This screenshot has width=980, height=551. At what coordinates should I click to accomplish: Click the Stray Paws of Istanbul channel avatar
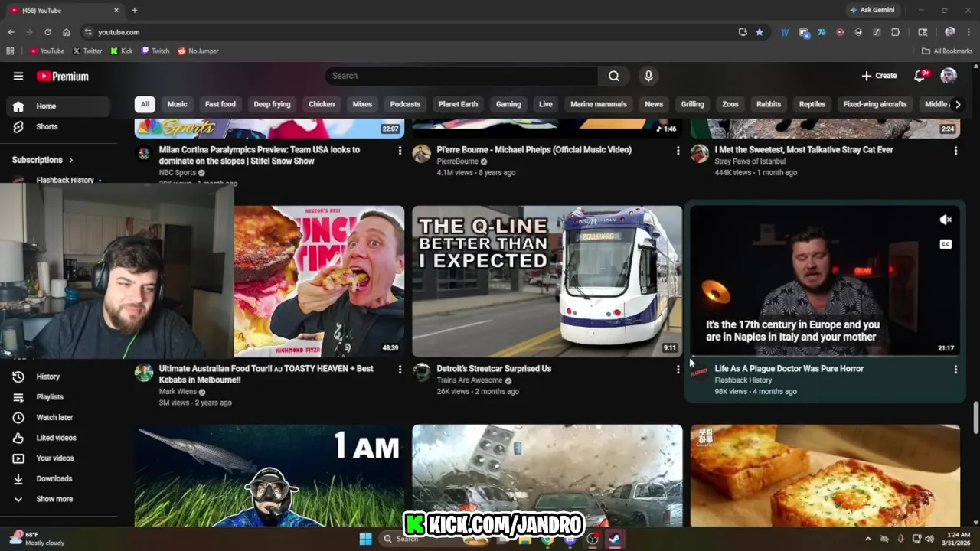click(x=700, y=154)
